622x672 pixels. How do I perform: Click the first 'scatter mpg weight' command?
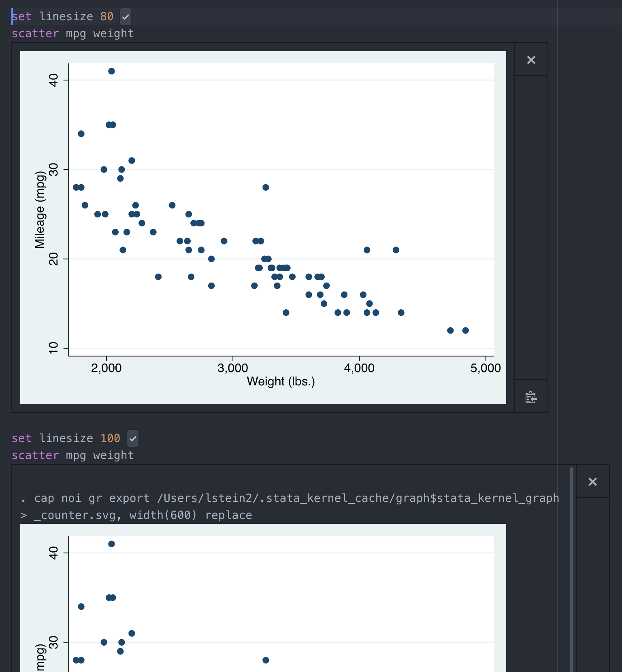click(73, 33)
